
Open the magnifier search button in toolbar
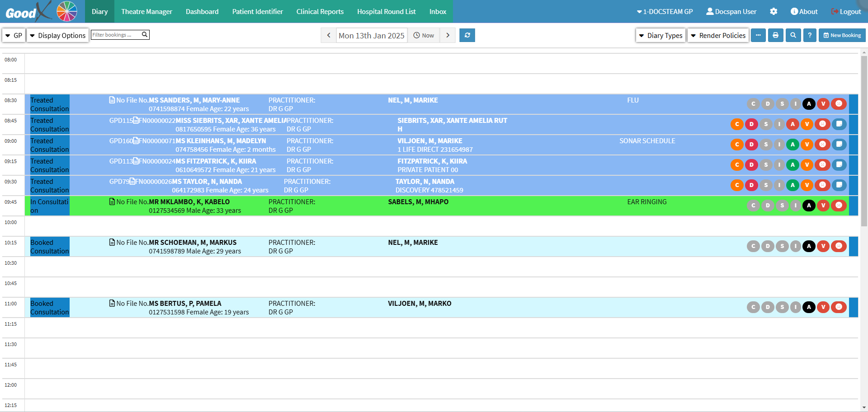click(793, 35)
